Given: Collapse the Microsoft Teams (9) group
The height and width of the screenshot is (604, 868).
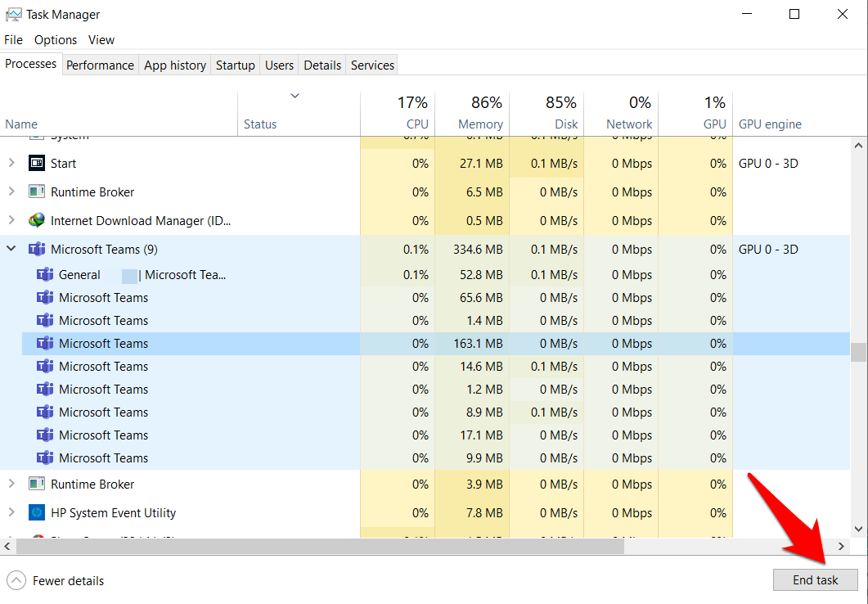Looking at the screenshot, I should click(11, 250).
